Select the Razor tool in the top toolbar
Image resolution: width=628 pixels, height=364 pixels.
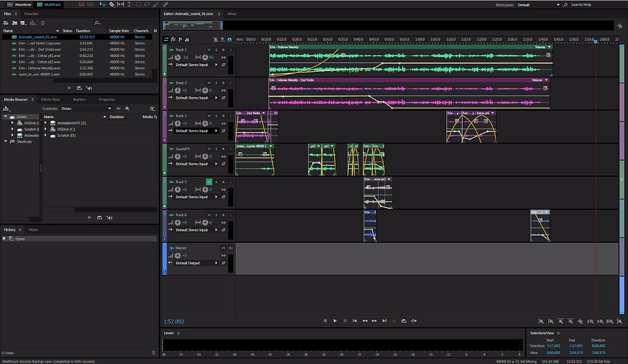[x=112, y=4]
